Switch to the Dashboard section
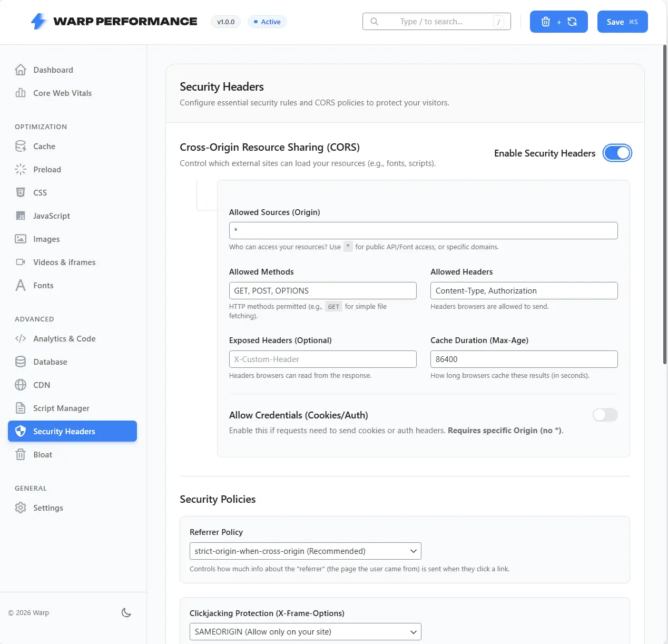 [x=53, y=70]
